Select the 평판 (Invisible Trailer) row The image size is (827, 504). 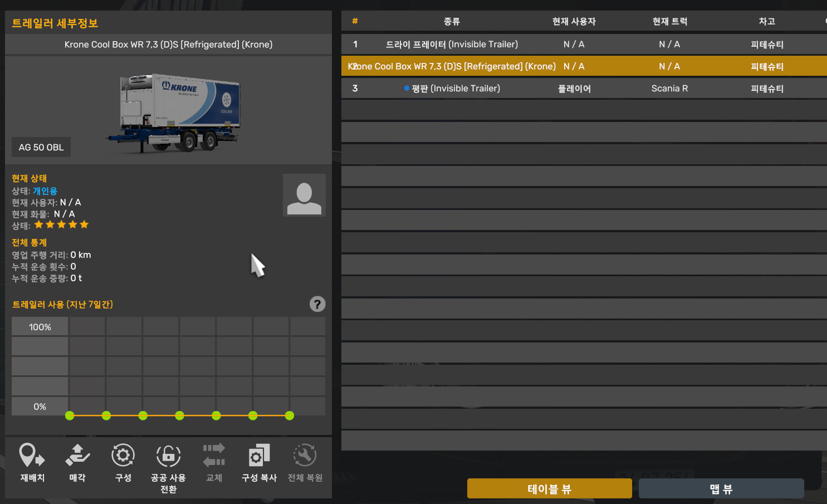point(584,89)
